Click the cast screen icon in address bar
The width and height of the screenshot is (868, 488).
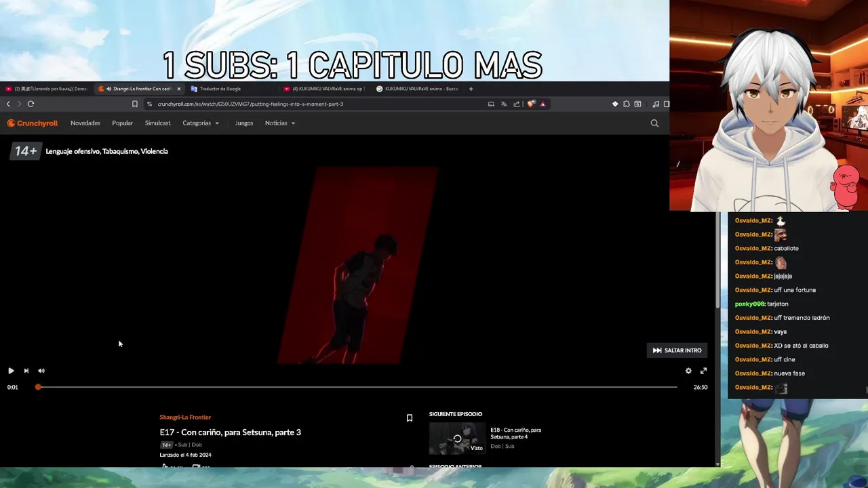point(491,104)
